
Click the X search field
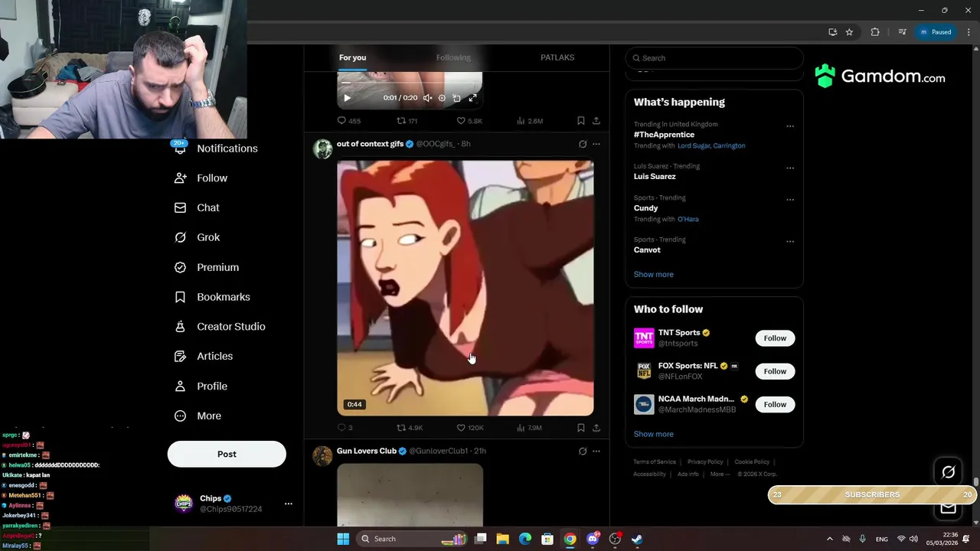click(714, 58)
